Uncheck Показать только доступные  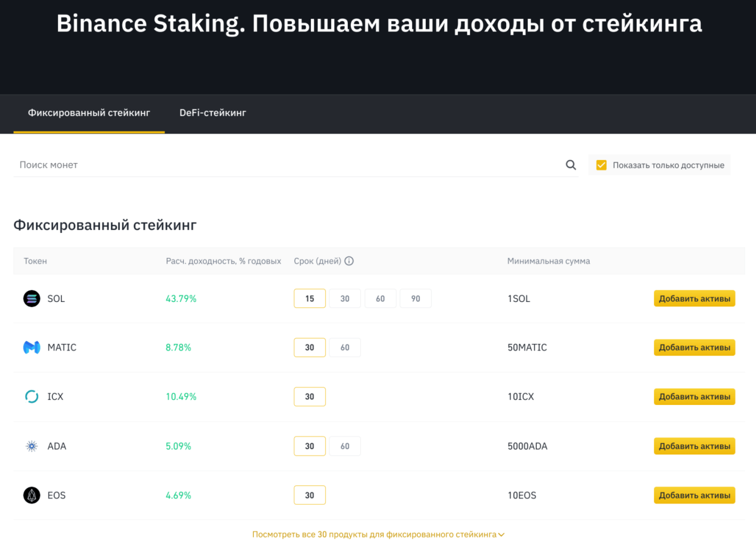pyautogui.click(x=601, y=165)
